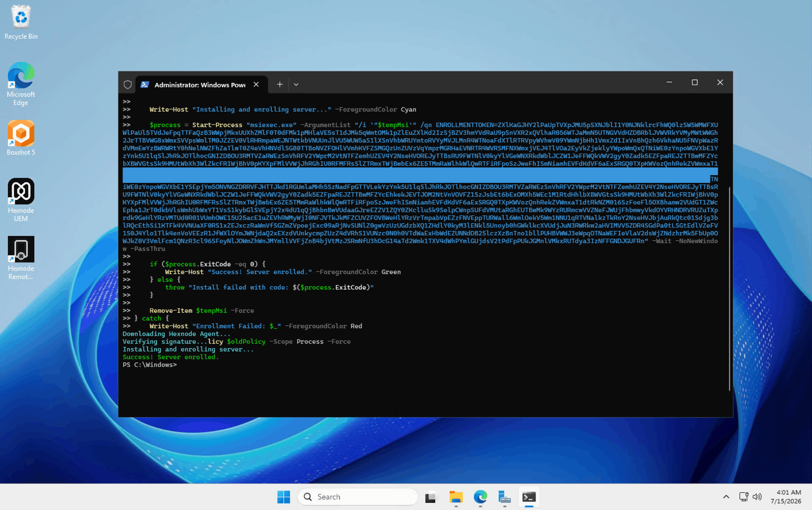
Task: Open the Server Manager taskbar icon
Action: [x=505, y=497]
